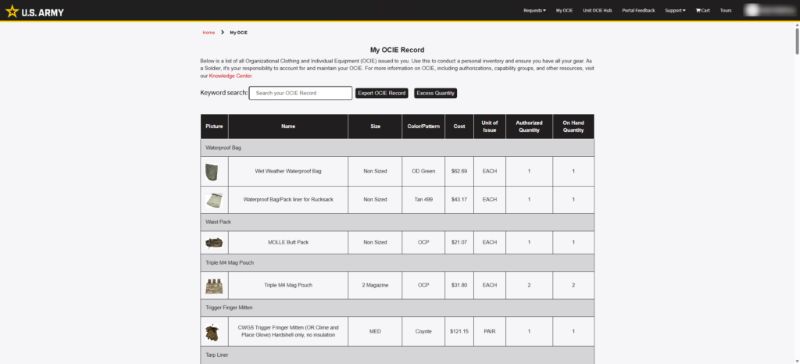Image resolution: width=800 pixels, height=364 pixels.
Task: Select the Tarp Liner category row
Action: [x=397, y=355]
